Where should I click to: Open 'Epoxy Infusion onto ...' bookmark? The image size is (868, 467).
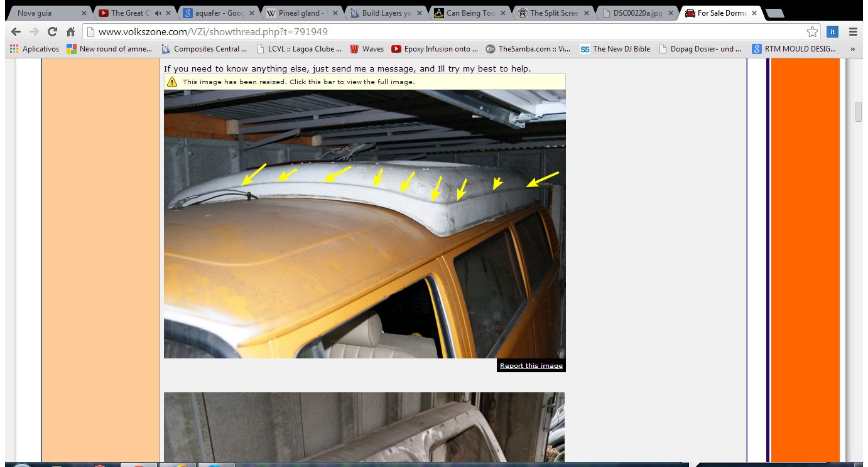point(435,49)
